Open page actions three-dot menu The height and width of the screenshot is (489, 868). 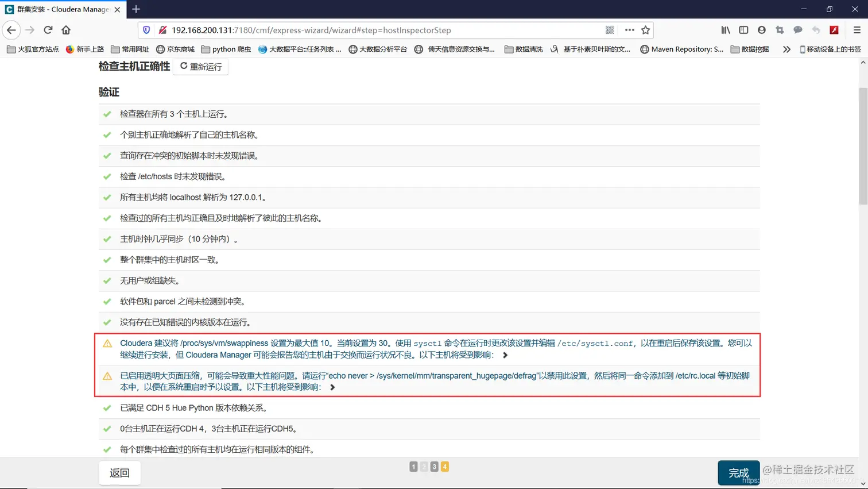click(x=629, y=30)
